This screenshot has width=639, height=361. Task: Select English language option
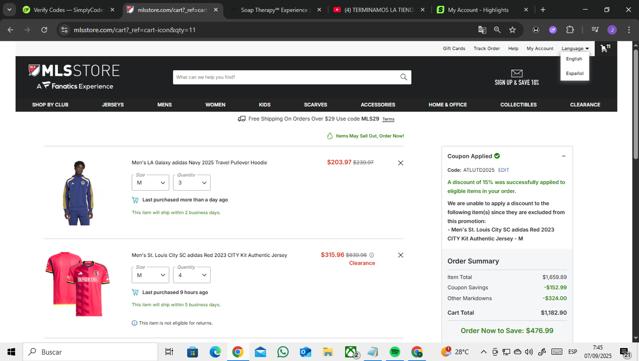coord(574,59)
